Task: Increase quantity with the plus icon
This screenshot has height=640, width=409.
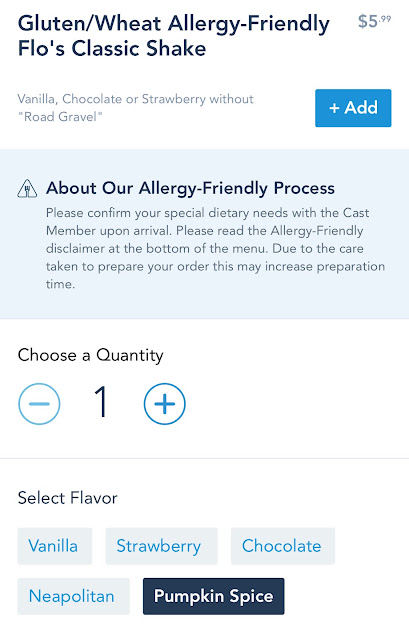Action: pos(164,404)
